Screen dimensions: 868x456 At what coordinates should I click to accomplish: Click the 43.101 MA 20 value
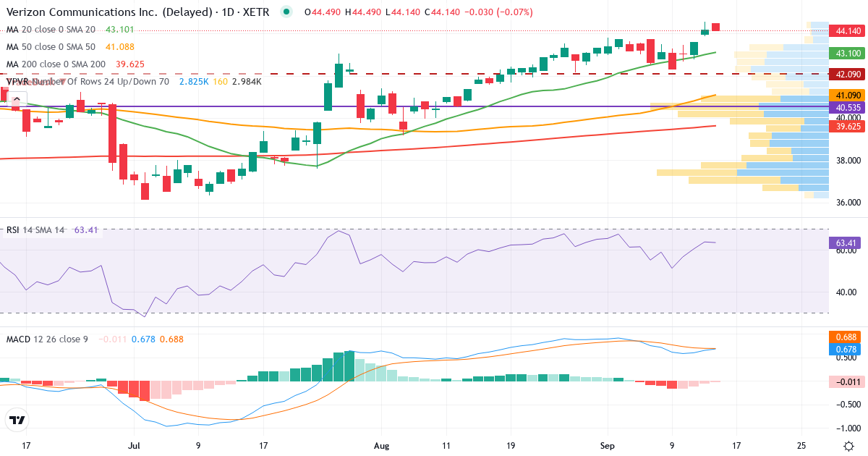point(120,30)
